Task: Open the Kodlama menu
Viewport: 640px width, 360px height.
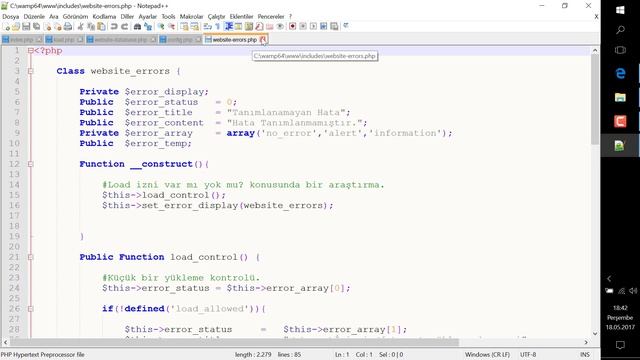Action: pos(104,16)
